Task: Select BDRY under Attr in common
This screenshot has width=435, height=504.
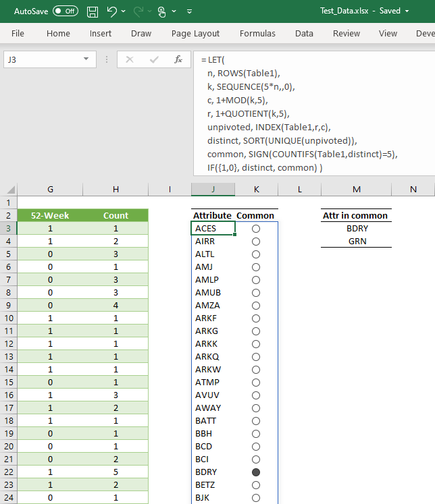Action: click(x=357, y=229)
